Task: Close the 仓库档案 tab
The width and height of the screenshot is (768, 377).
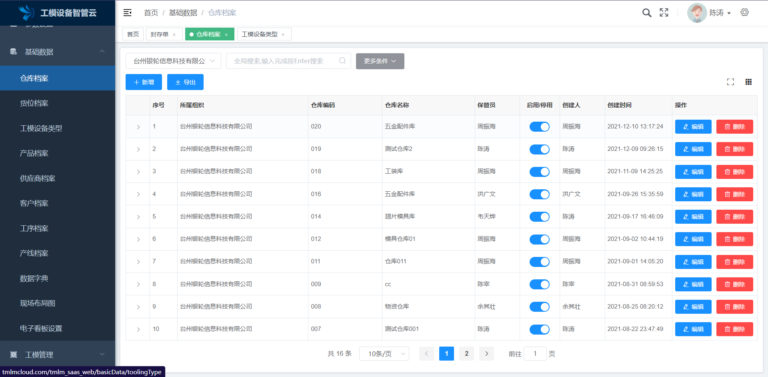Action: click(226, 35)
